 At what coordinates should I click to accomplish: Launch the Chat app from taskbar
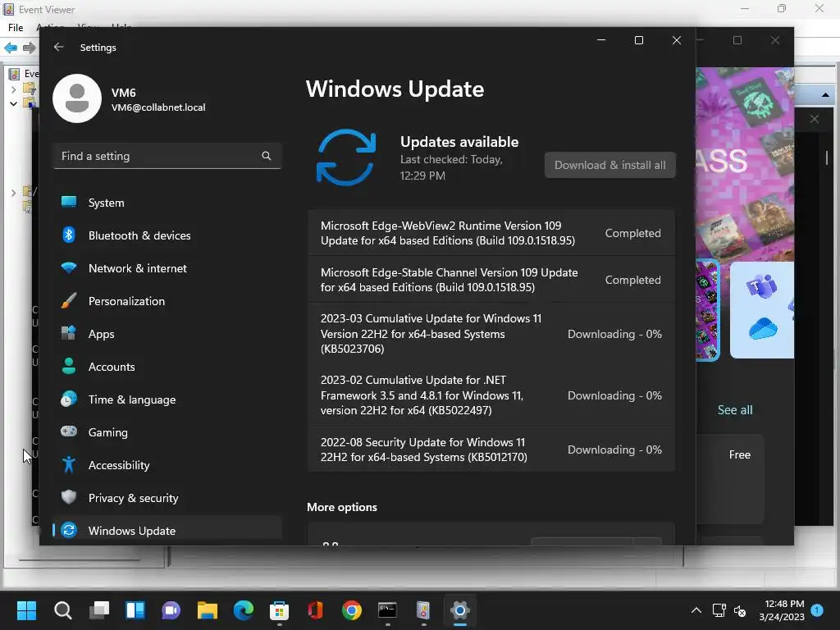pos(171,610)
